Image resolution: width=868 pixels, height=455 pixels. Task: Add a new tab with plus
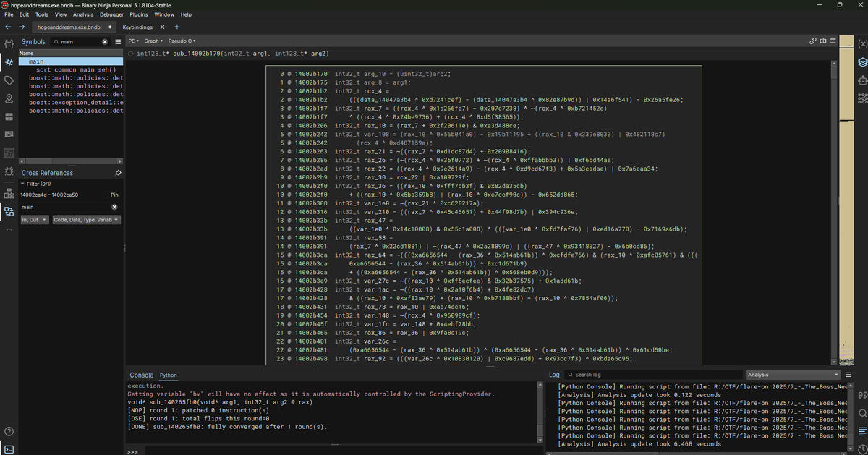pyautogui.click(x=177, y=27)
